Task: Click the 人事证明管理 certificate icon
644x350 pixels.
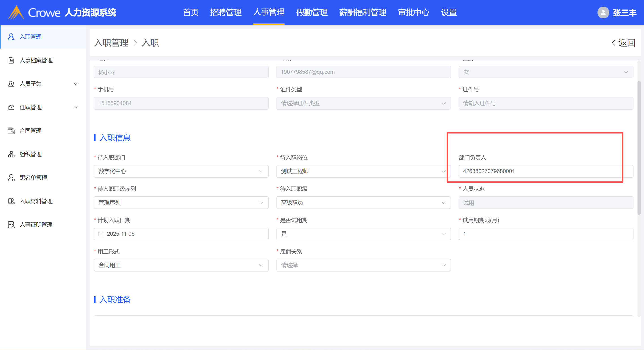Action: pyautogui.click(x=11, y=225)
